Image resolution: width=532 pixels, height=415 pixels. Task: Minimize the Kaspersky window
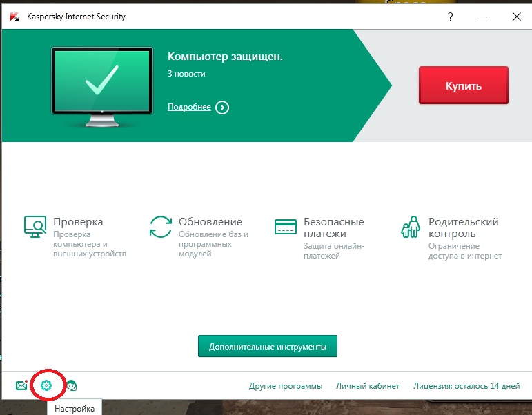(x=484, y=17)
